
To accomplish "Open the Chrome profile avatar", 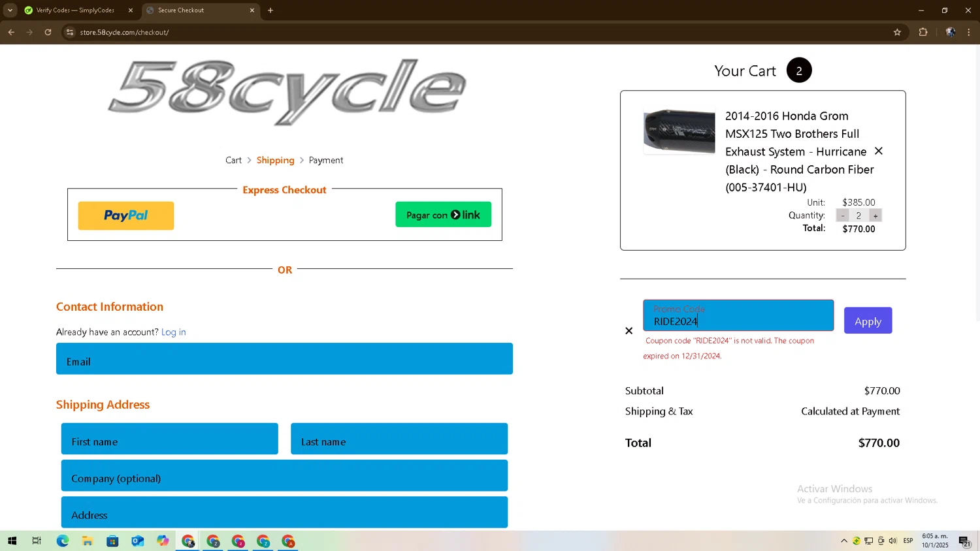I will 951,32.
